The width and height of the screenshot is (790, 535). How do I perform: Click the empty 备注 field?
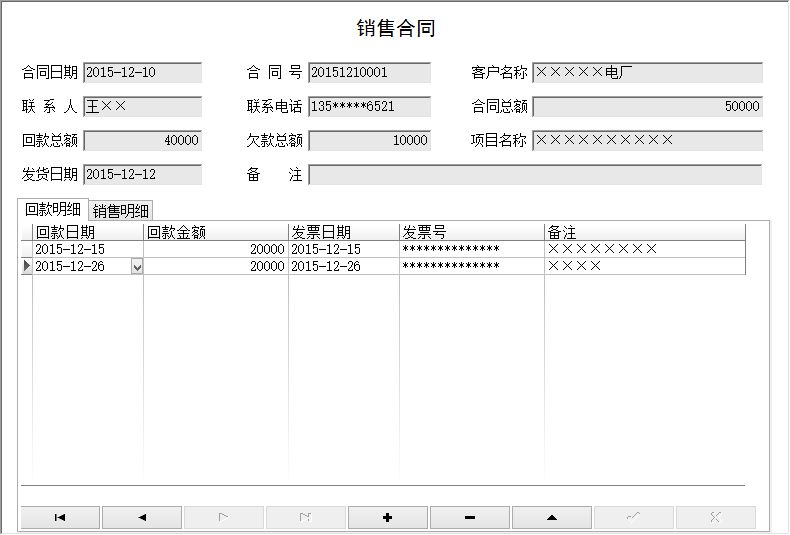tap(535, 174)
